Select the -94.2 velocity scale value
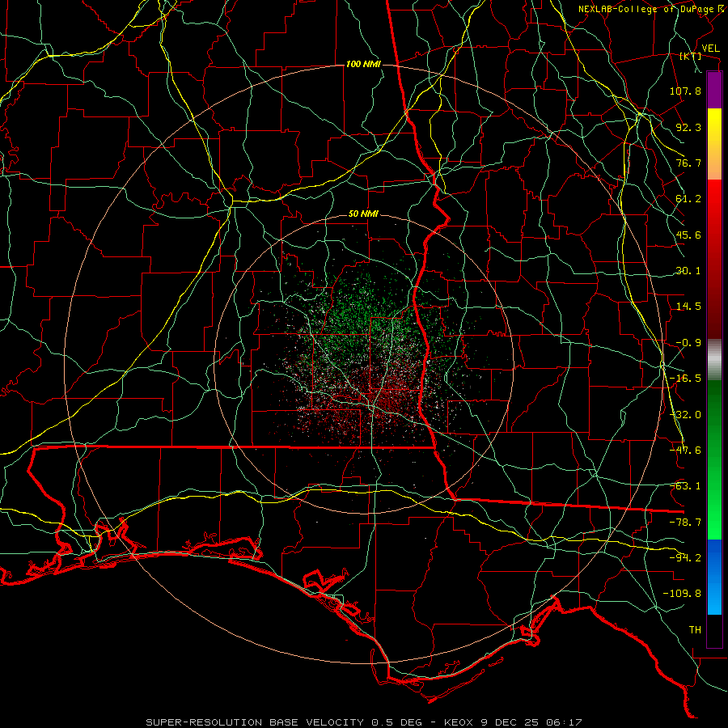Image resolution: width=728 pixels, height=728 pixels. [685, 558]
